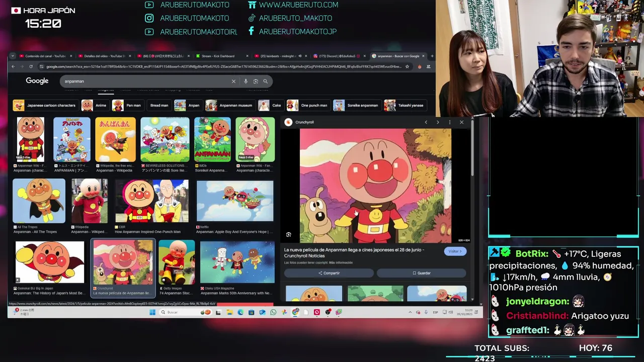Select the 'Bread man' filter chip
The image size is (644, 362).
pyautogui.click(x=159, y=105)
